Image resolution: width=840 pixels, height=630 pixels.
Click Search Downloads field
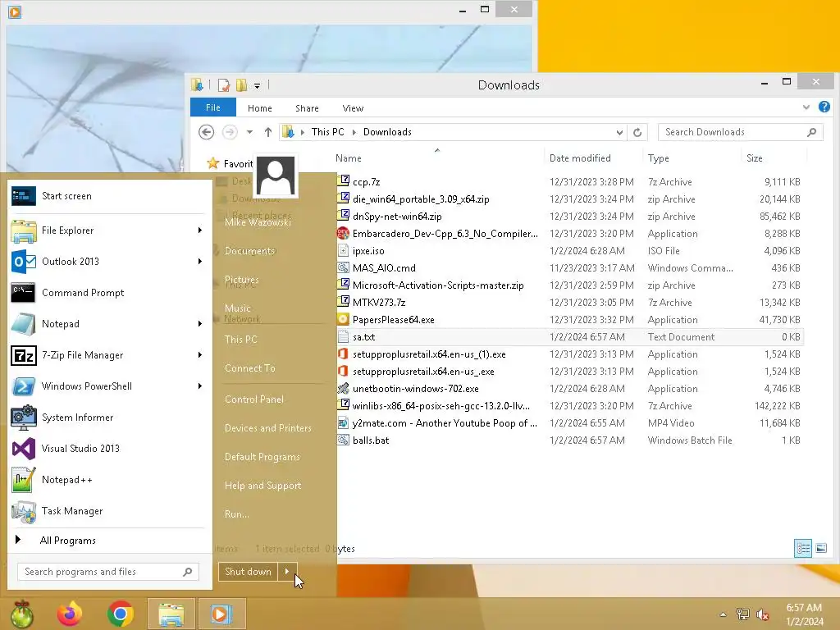(741, 132)
